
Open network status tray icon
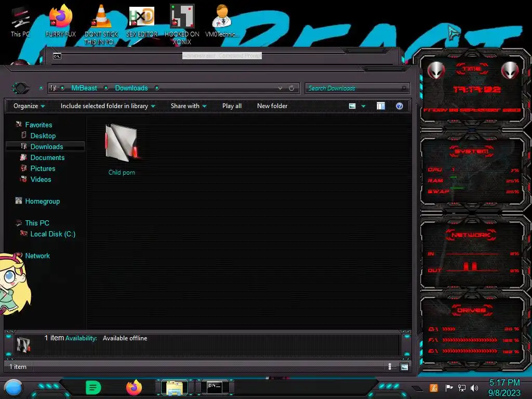461,388
